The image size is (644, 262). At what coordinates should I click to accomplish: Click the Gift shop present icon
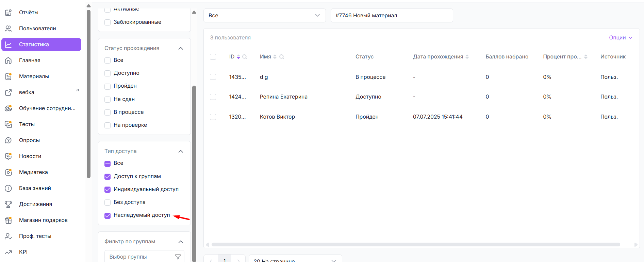[9, 220]
